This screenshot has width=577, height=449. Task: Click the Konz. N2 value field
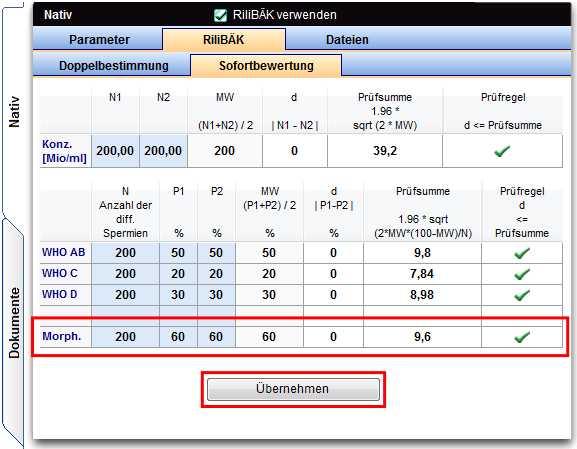pos(163,151)
